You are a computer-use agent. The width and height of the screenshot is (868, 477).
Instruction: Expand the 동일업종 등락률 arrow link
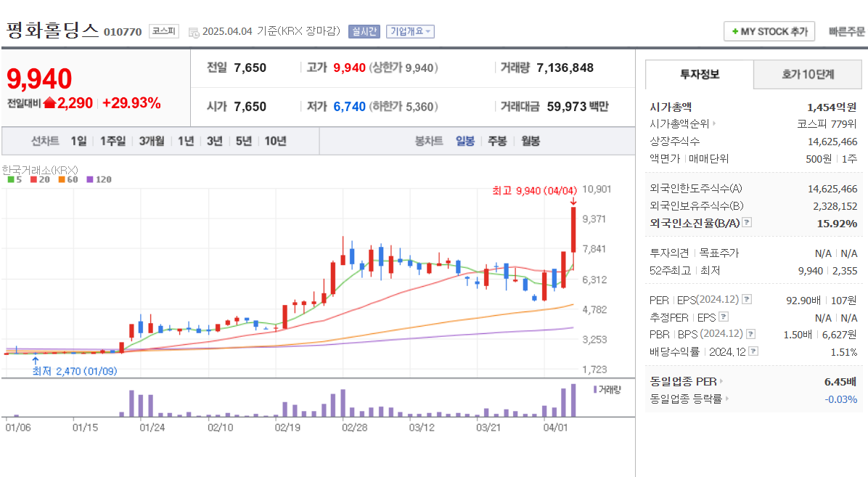pyautogui.click(x=726, y=399)
